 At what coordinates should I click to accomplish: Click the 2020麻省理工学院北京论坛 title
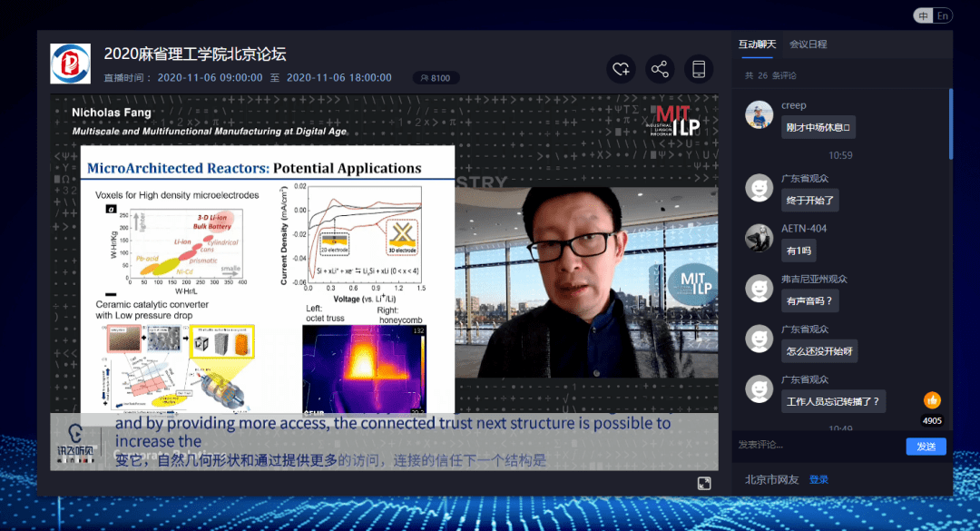(195, 54)
